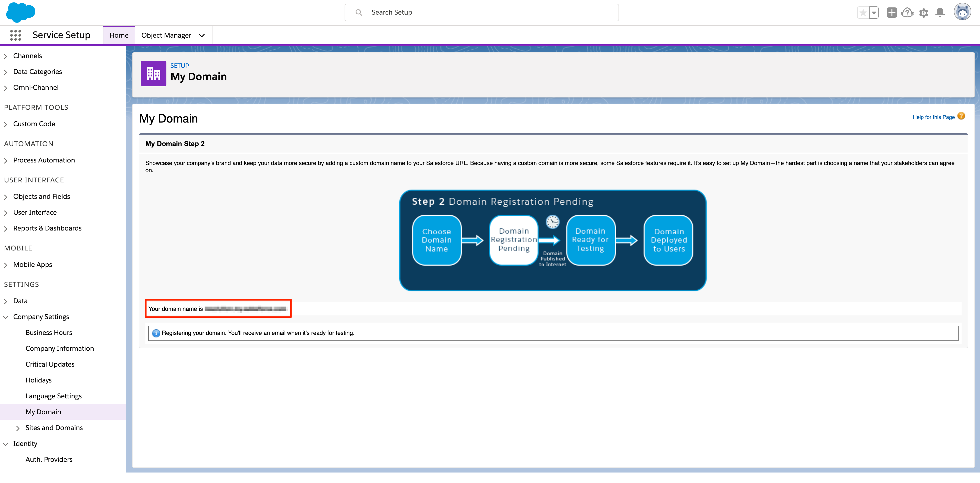Click the Choose Domain Name step box
Image resolution: width=980 pixels, height=483 pixels.
coord(437,240)
